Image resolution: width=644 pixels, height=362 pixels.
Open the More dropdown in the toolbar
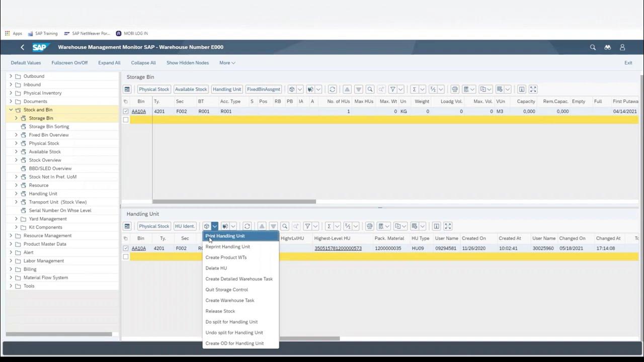click(227, 63)
